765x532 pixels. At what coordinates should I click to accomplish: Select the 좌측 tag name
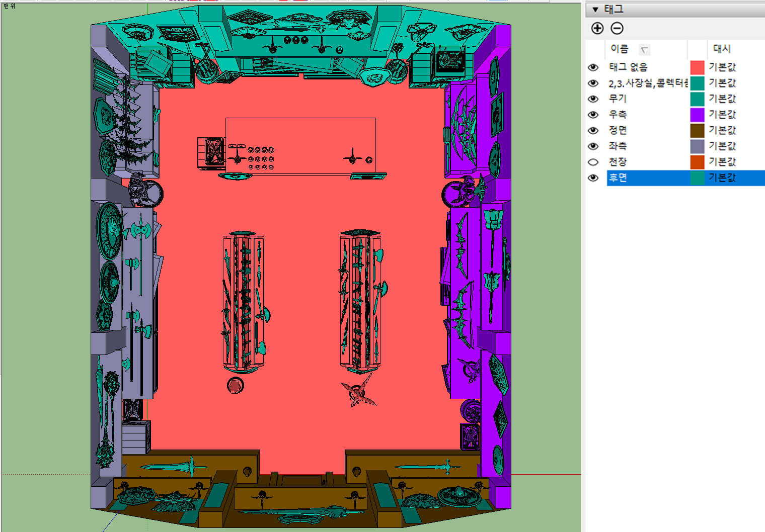pos(618,146)
